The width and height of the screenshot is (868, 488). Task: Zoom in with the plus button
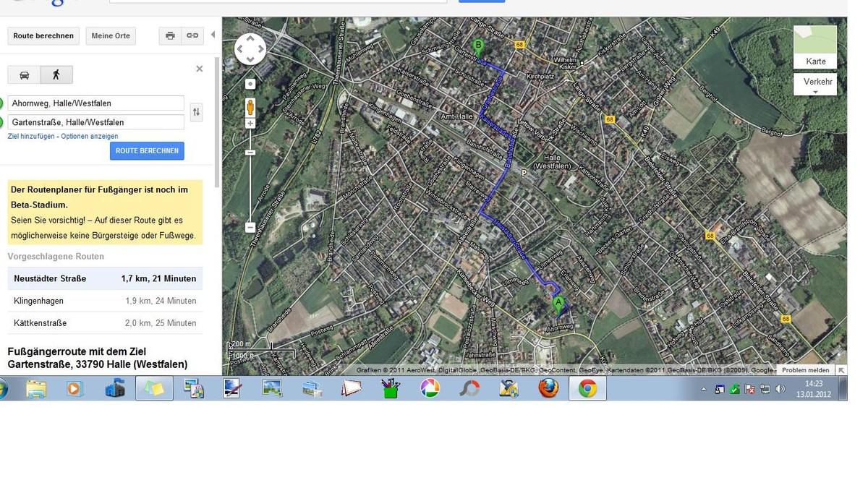250,124
